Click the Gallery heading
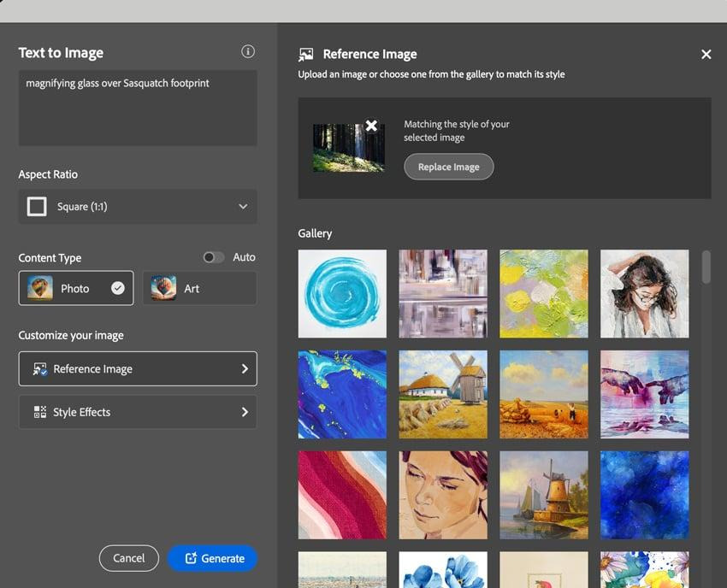 pos(315,233)
